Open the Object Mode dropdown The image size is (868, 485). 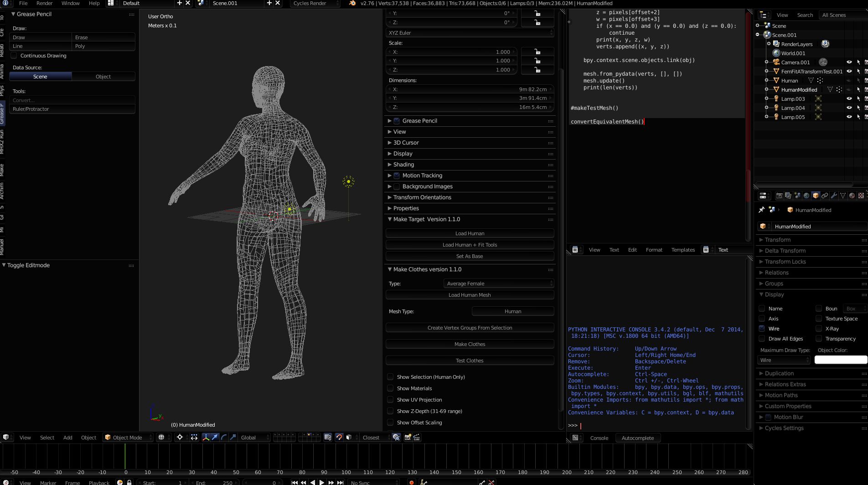128,437
